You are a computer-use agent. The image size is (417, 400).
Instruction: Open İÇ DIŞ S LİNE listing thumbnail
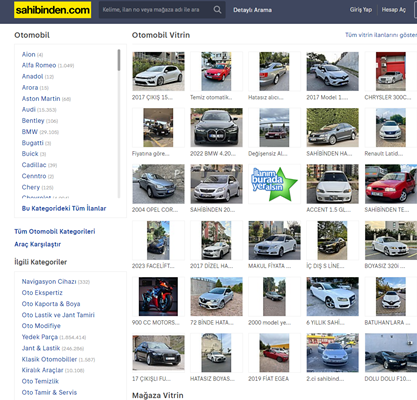point(333,240)
